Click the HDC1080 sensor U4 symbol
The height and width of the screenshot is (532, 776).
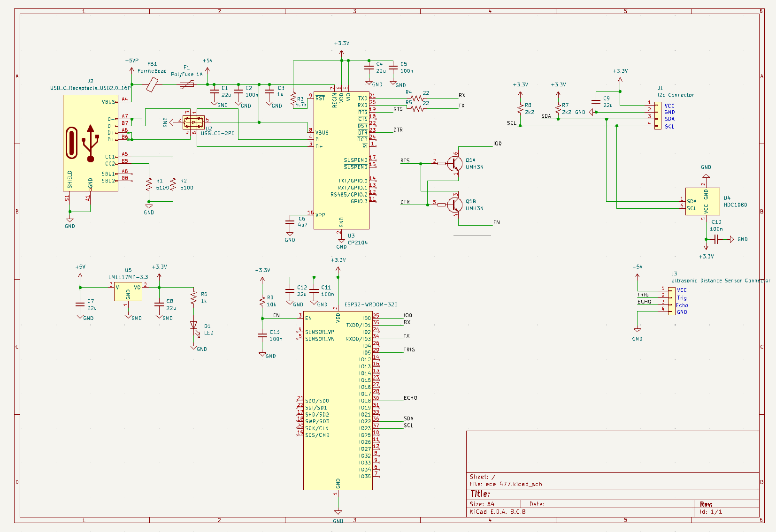pos(702,202)
